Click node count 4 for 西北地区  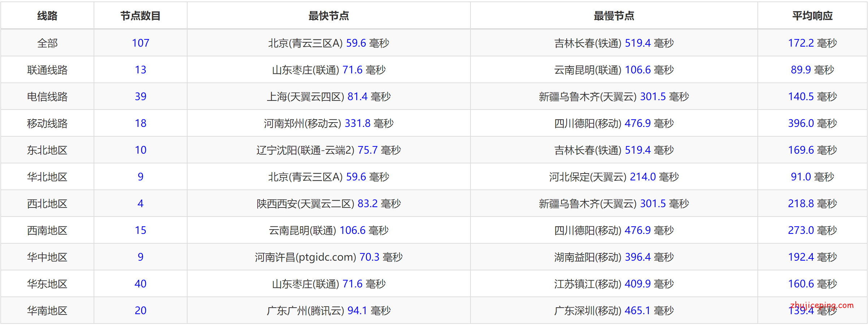point(141,204)
